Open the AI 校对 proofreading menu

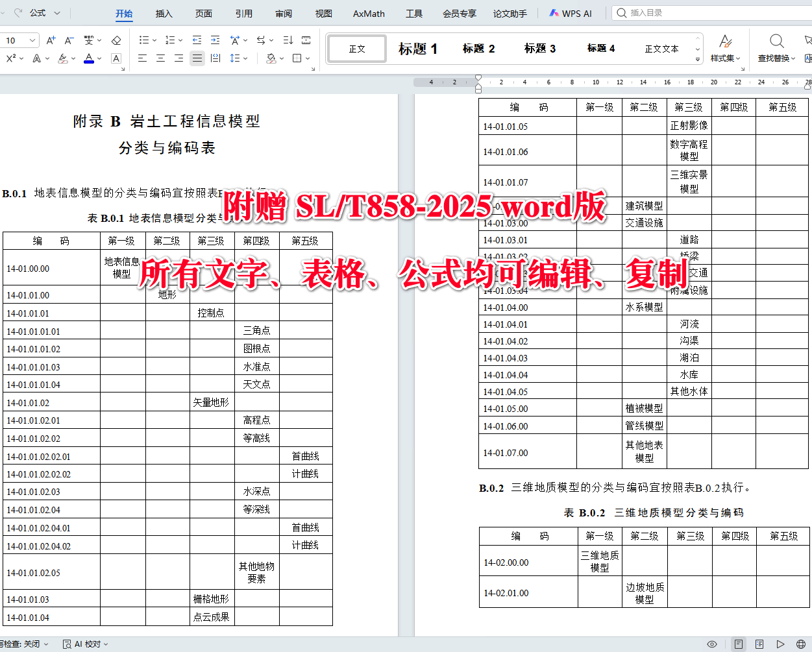point(85,644)
